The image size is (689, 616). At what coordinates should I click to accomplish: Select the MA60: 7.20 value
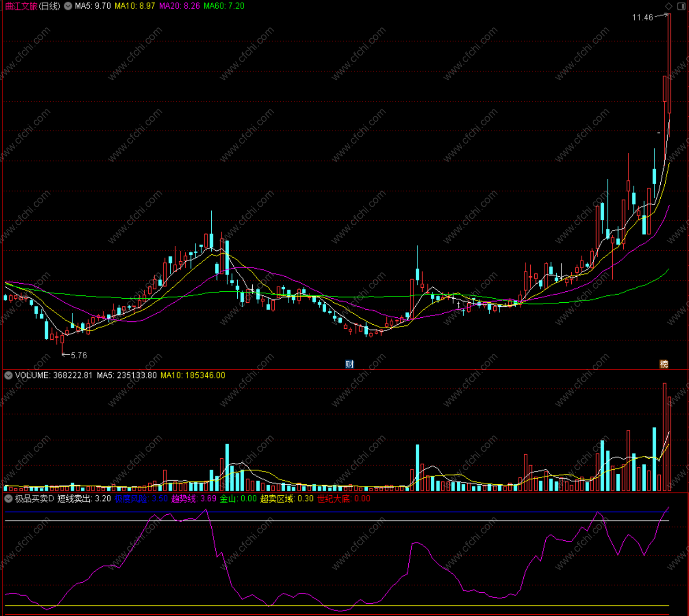224,6
